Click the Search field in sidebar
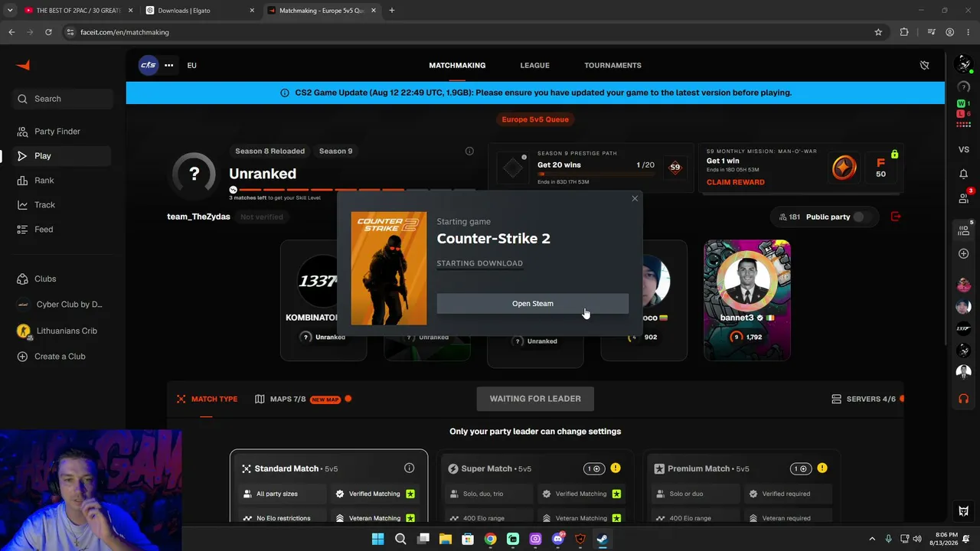Viewport: 980px width, 551px height. click(x=63, y=99)
